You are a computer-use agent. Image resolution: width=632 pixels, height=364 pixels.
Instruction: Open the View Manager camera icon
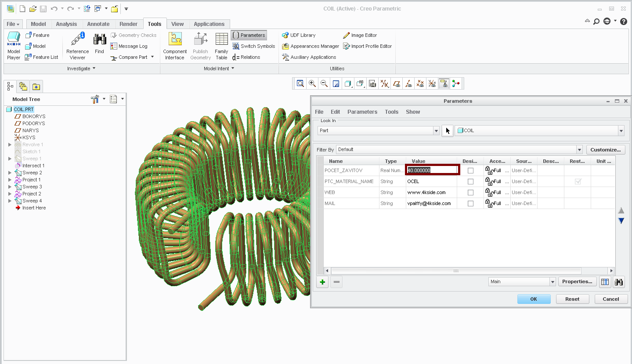373,83
